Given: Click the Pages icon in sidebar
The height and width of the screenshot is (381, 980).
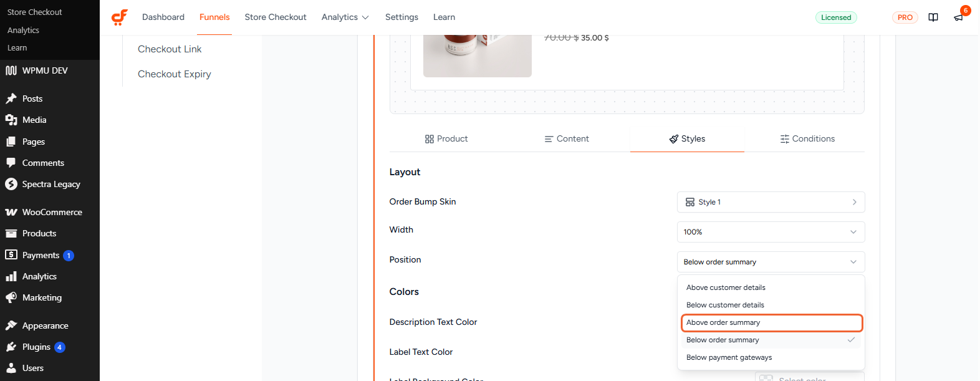Looking at the screenshot, I should pos(11,142).
